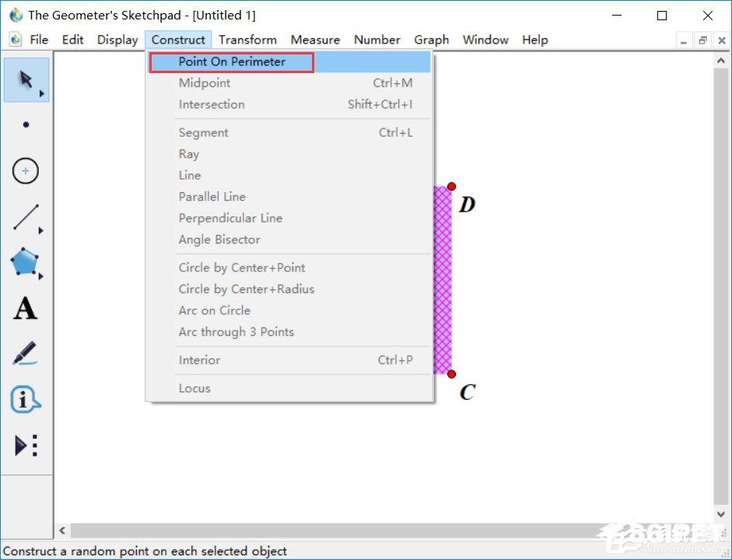Close the open Construct menu
This screenshot has height=560, width=732.
point(178,40)
